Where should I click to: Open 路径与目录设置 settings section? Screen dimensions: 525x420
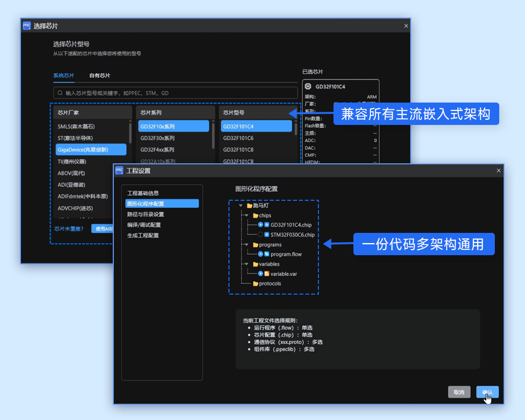click(x=145, y=214)
